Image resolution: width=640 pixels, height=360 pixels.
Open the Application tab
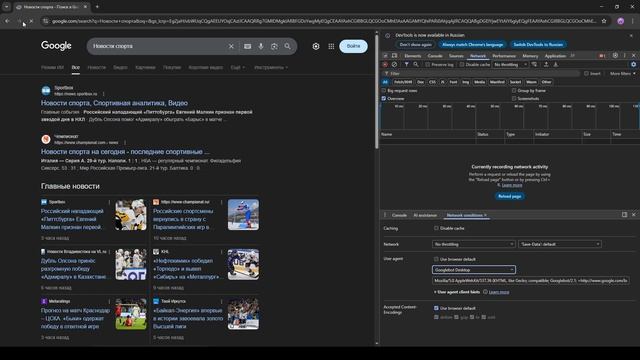[x=555, y=56]
